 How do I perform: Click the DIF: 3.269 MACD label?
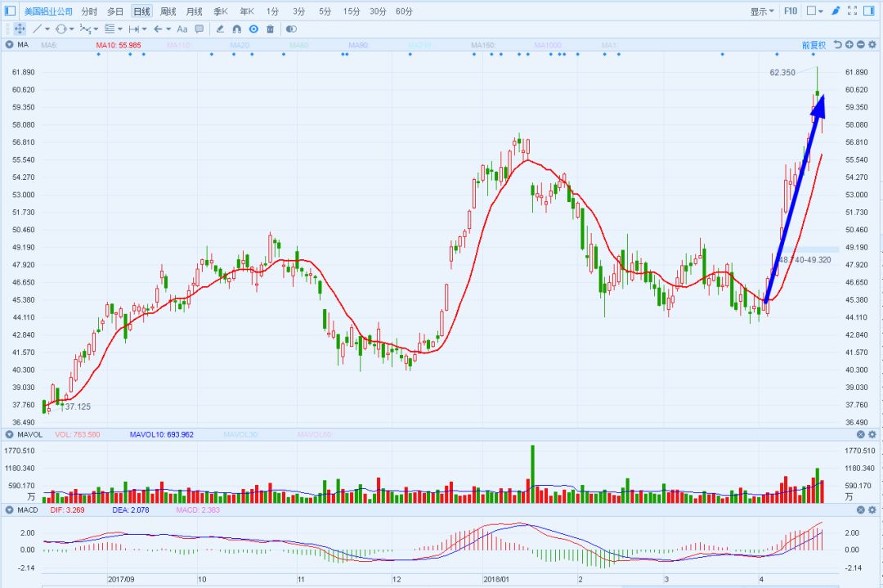click(x=67, y=510)
